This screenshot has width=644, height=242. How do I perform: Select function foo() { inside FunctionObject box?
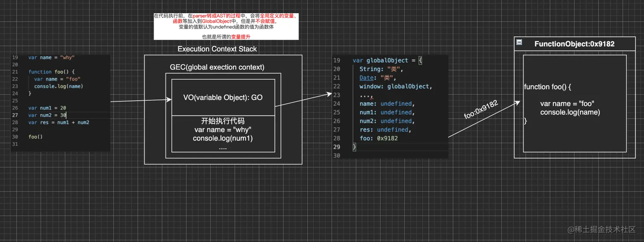(x=547, y=87)
